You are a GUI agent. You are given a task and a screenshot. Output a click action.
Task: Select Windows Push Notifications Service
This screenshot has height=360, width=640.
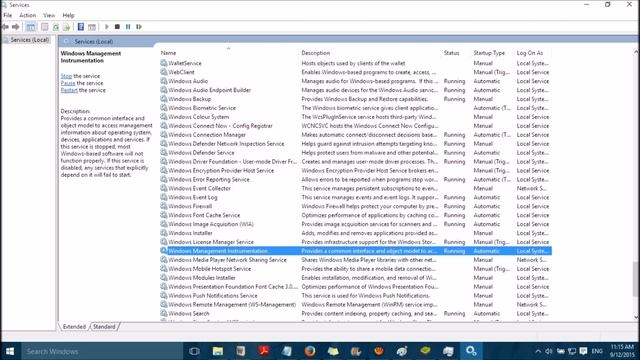pos(355,296)
